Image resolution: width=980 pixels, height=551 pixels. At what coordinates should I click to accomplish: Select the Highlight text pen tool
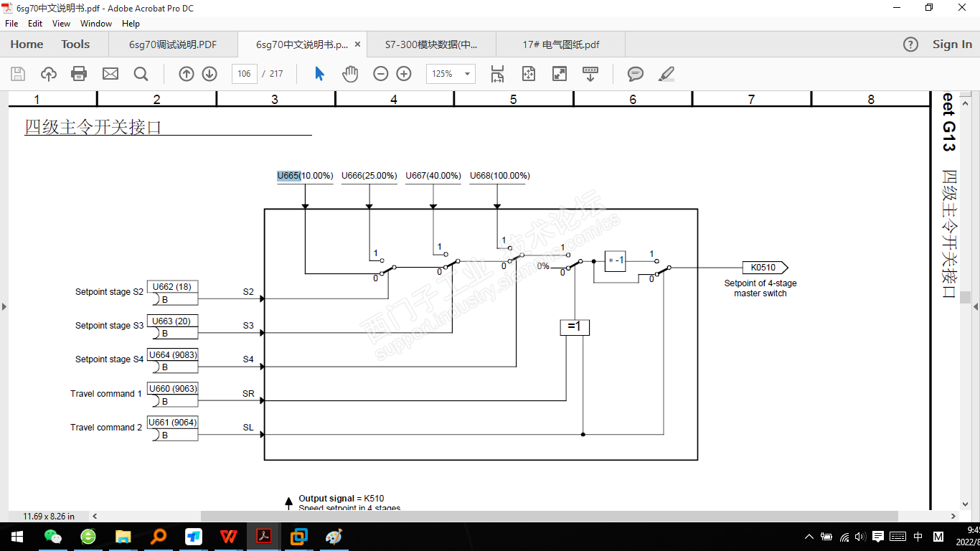[x=666, y=74]
